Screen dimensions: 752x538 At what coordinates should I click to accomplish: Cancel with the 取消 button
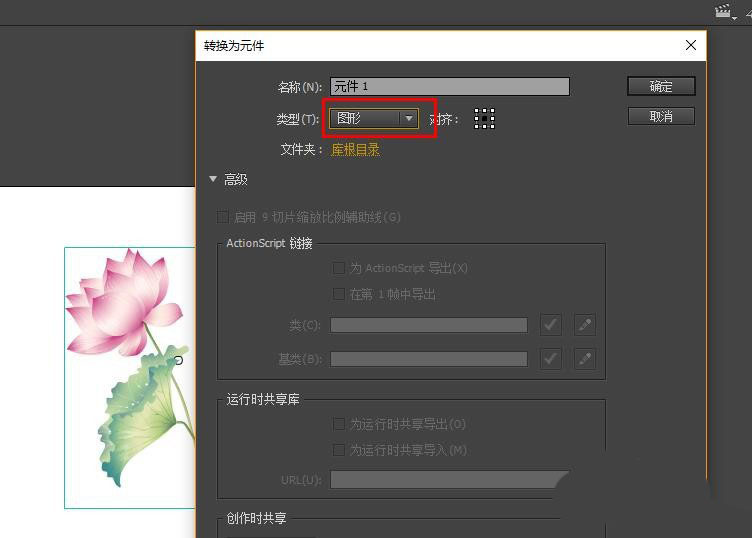[661, 116]
